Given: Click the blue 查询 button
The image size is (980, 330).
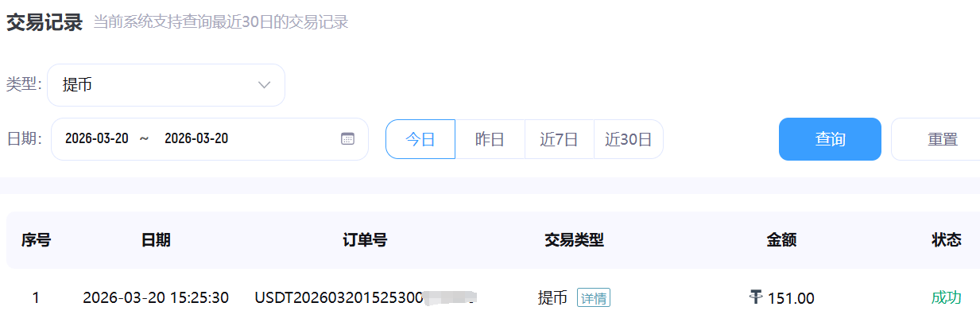Looking at the screenshot, I should point(830,139).
